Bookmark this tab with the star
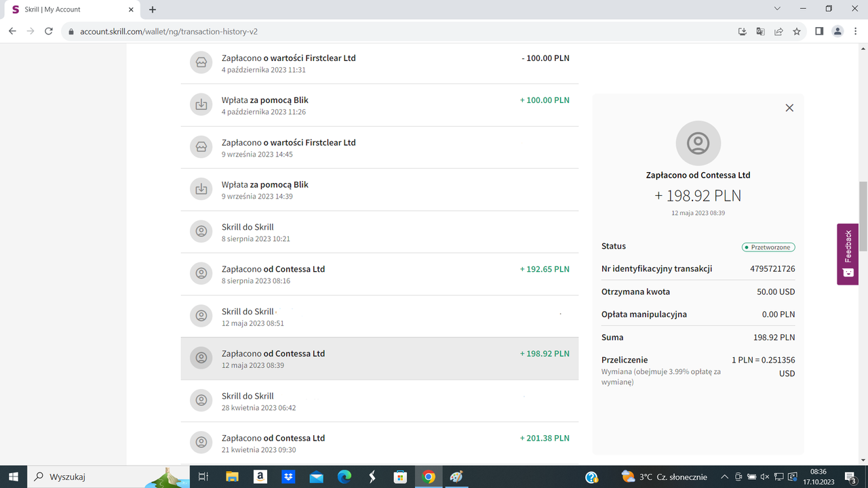This screenshot has height=488, width=868. [797, 31]
